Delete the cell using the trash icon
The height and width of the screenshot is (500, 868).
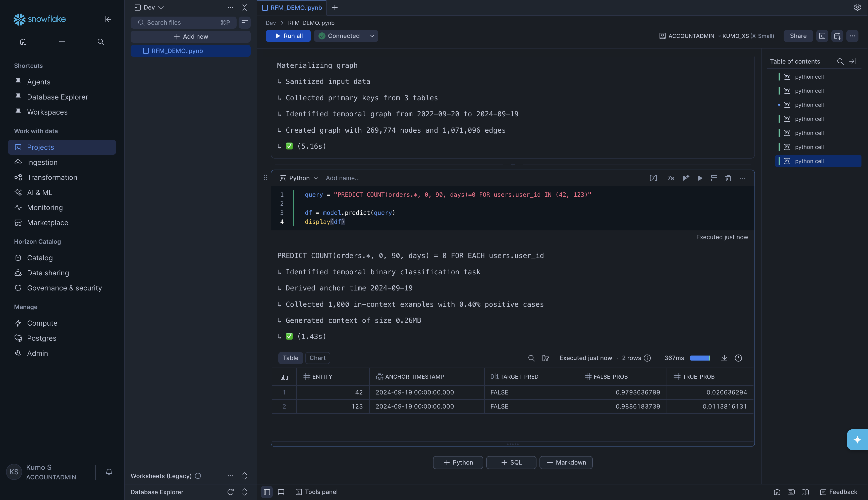coord(728,178)
